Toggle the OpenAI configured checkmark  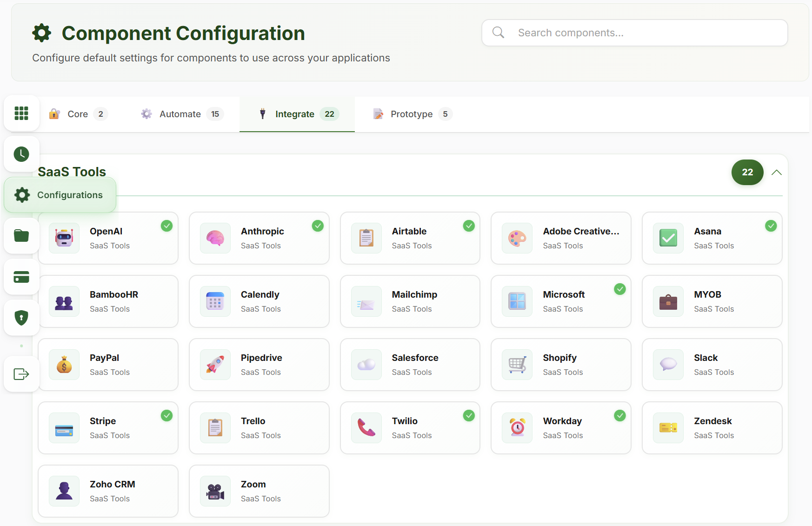coord(166,226)
